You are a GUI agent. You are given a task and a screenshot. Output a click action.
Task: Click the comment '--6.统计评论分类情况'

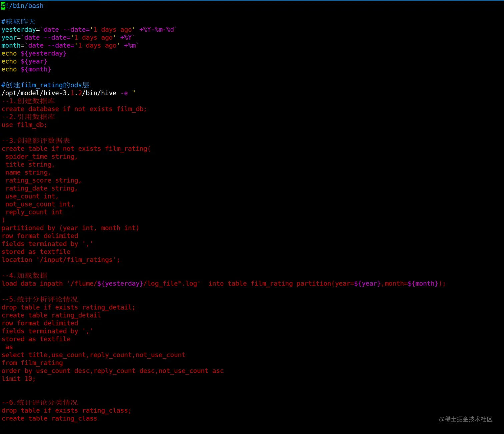[40, 403]
